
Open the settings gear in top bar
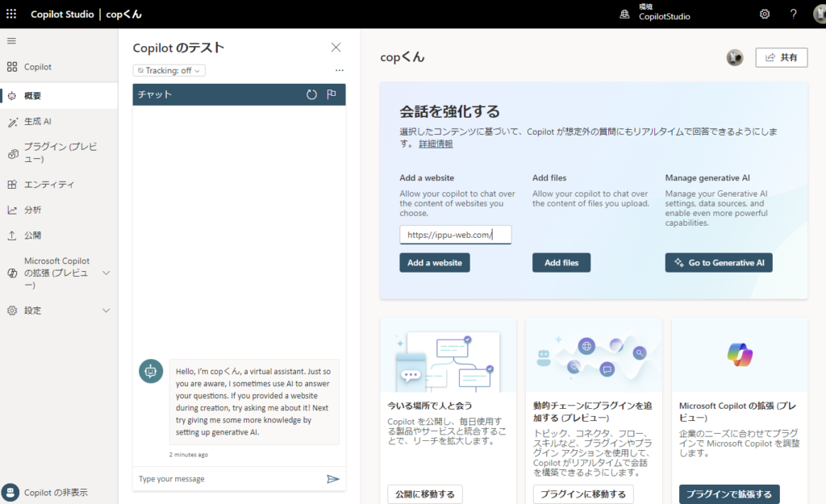[765, 15]
